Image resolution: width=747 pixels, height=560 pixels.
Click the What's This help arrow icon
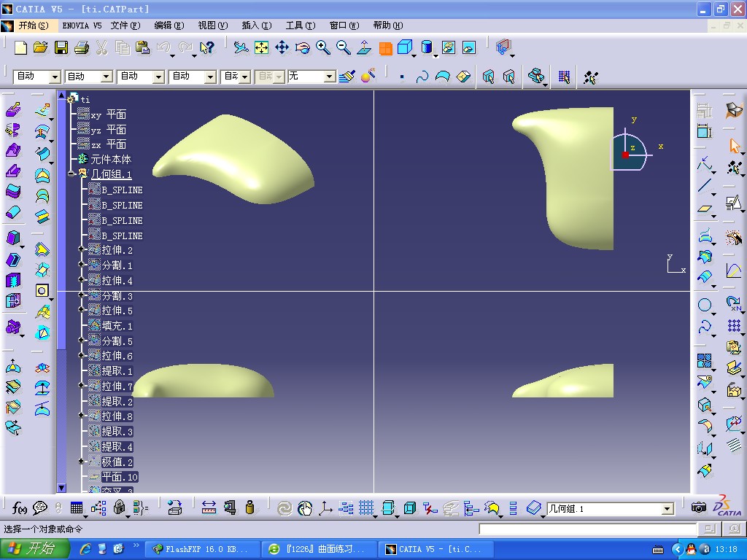[x=207, y=47]
